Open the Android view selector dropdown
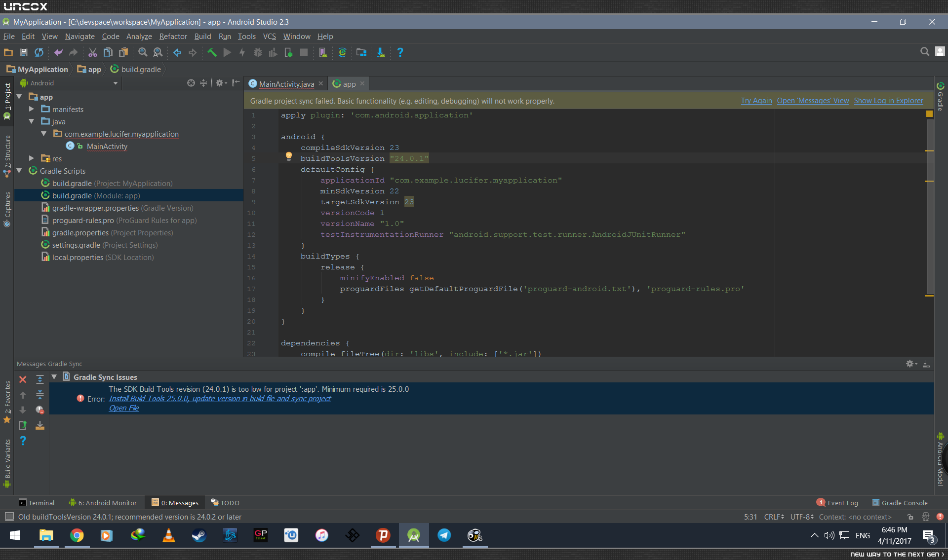This screenshot has height=560, width=948. (x=69, y=83)
